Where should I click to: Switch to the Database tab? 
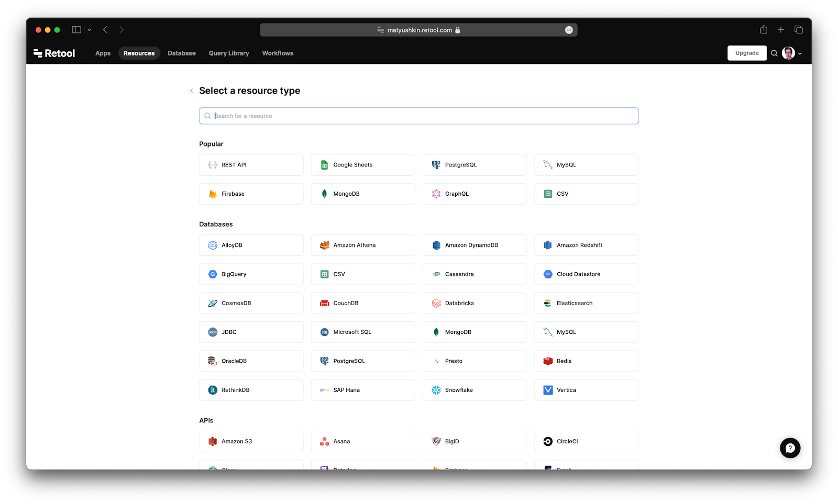182,53
